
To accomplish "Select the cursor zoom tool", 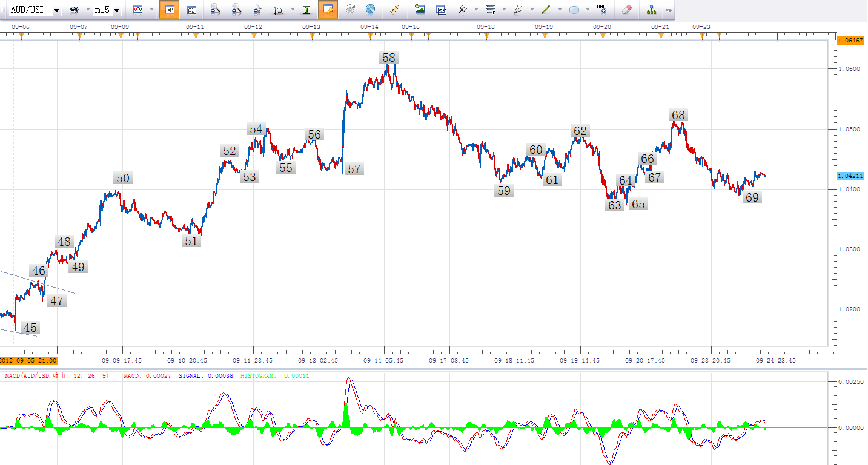I will [257, 10].
